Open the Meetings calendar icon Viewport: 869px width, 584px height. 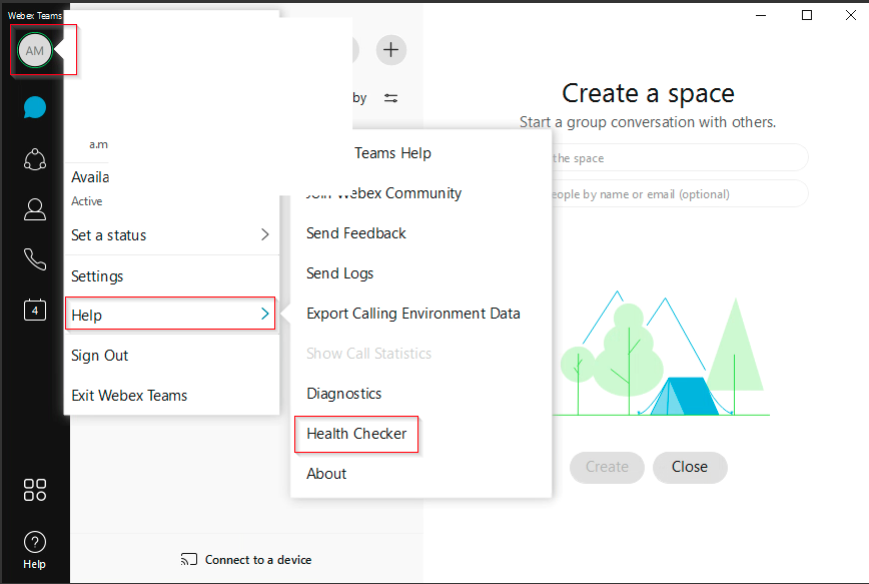pyautogui.click(x=35, y=310)
